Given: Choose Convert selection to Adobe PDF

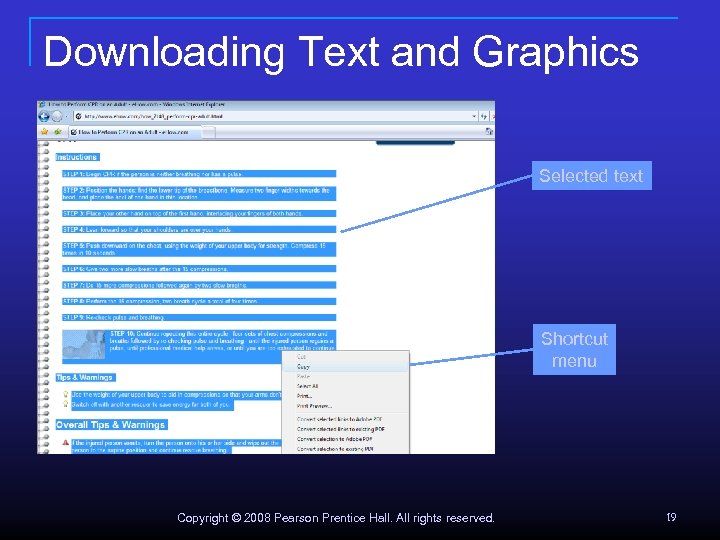Looking at the screenshot, I should (x=345, y=439).
